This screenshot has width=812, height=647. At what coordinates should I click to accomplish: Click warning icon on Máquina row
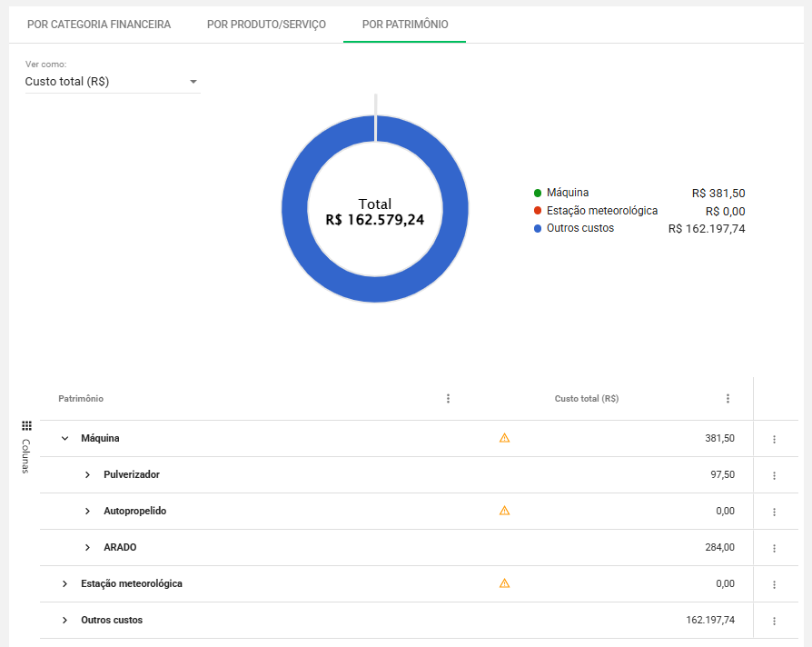505,438
